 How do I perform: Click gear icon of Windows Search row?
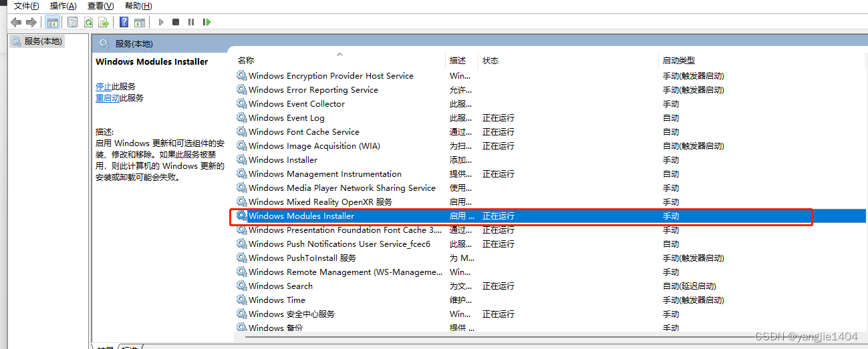pos(241,286)
